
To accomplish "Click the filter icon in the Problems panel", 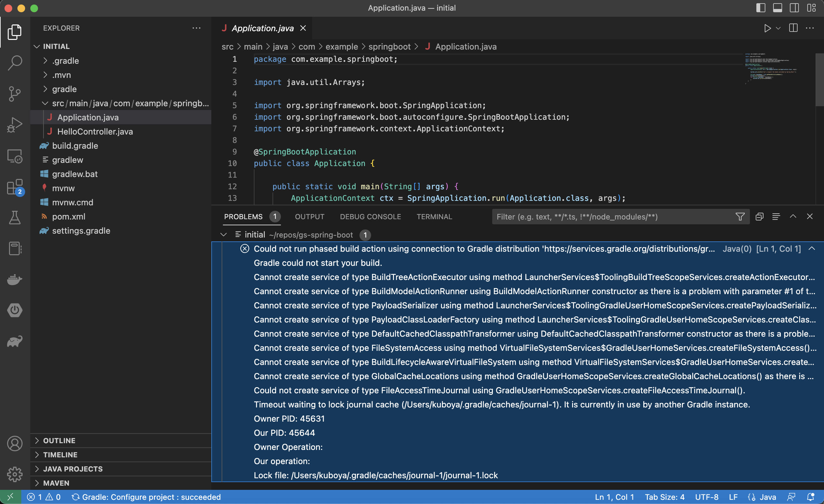I will pos(740,217).
